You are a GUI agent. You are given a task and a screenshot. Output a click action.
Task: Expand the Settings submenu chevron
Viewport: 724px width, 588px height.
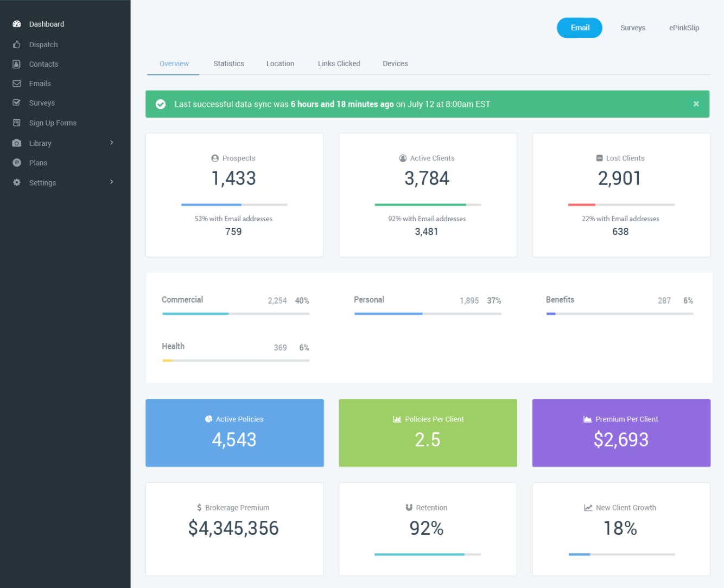[x=112, y=182]
